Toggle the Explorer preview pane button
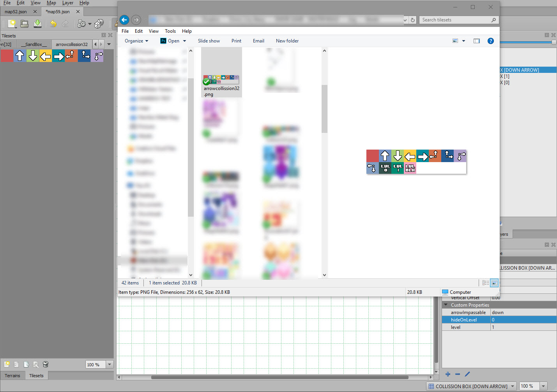The width and height of the screenshot is (557, 392). [476, 41]
